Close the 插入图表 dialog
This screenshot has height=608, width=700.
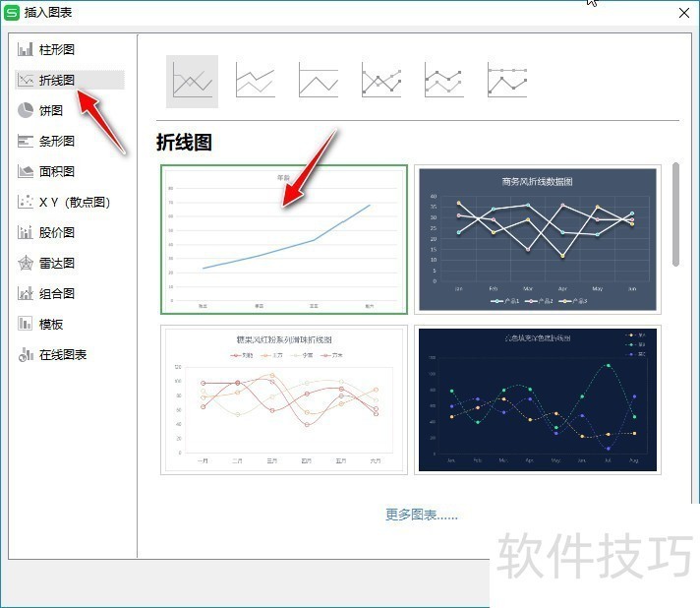[x=684, y=13]
